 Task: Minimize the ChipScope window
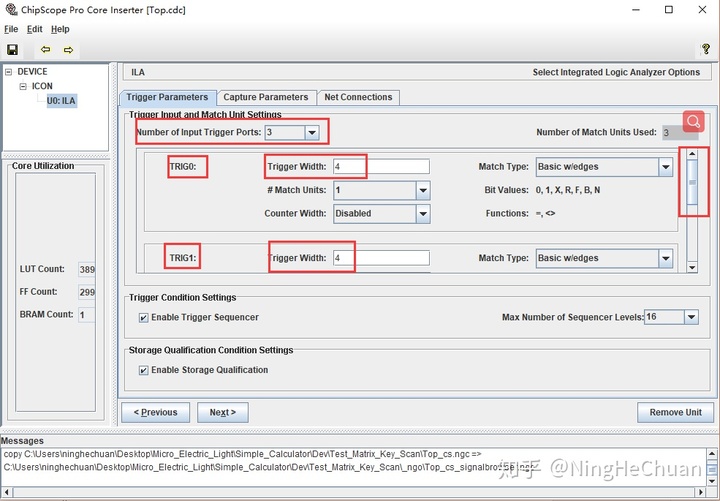click(x=636, y=10)
